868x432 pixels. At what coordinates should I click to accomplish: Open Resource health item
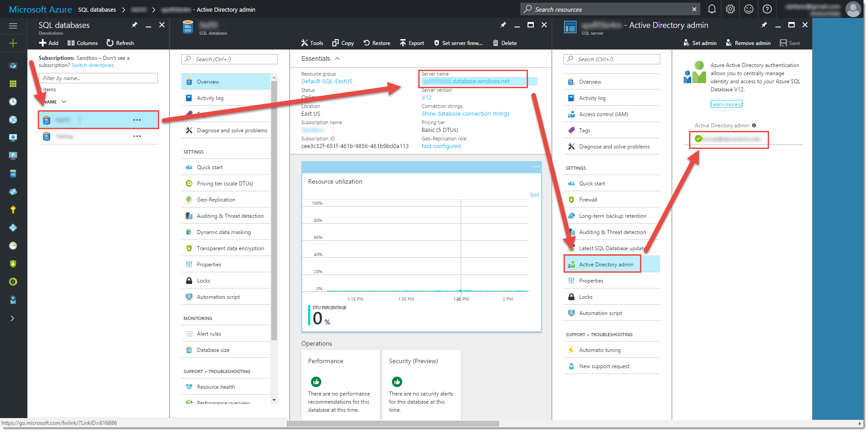point(226,387)
